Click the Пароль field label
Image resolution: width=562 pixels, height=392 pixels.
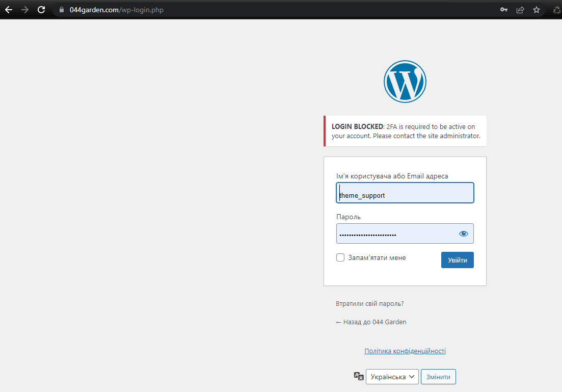click(x=349, y=217)
